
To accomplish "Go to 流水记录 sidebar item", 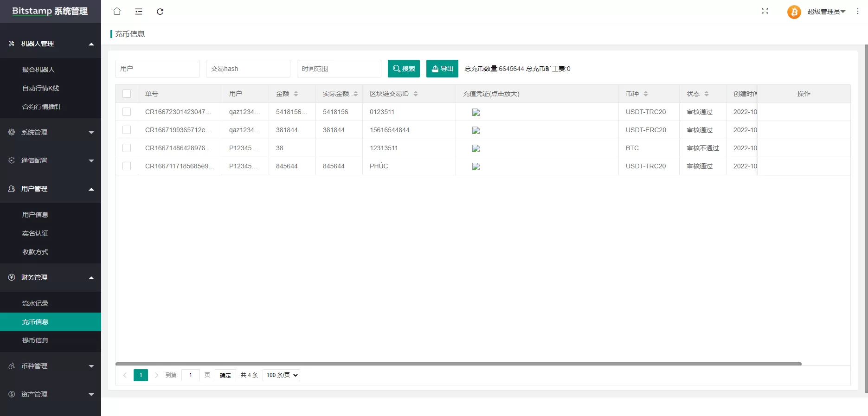I will pyautogui.click(x=35, y=303).
